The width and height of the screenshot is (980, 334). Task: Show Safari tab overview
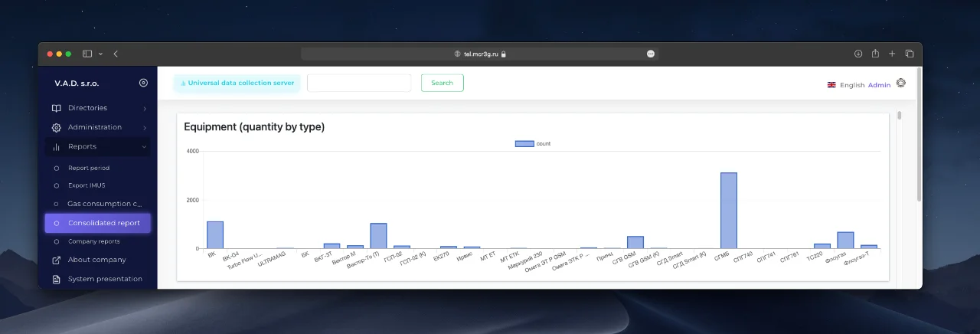tap(910, 54)
